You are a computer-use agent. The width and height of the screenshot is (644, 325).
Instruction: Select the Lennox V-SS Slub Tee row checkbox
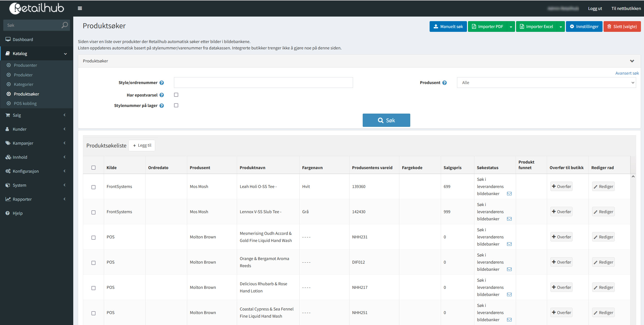93,212
